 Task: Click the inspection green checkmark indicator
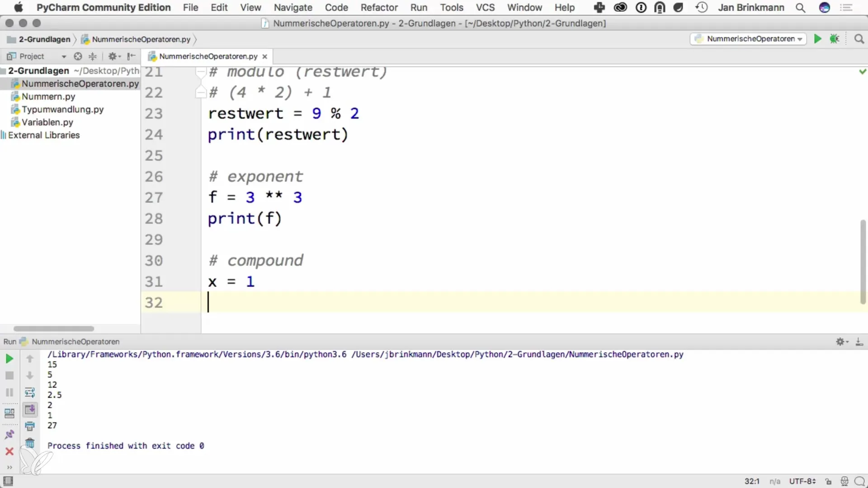[x=863, y=71]
